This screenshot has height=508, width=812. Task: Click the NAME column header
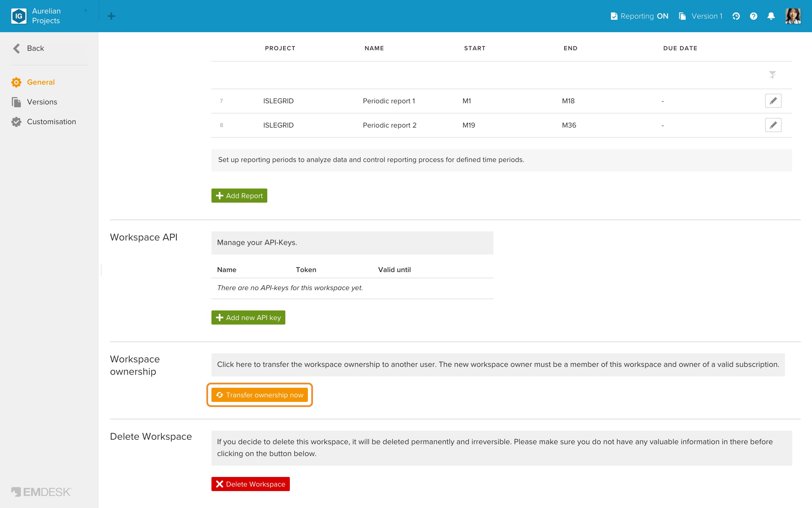pos(374,48)
